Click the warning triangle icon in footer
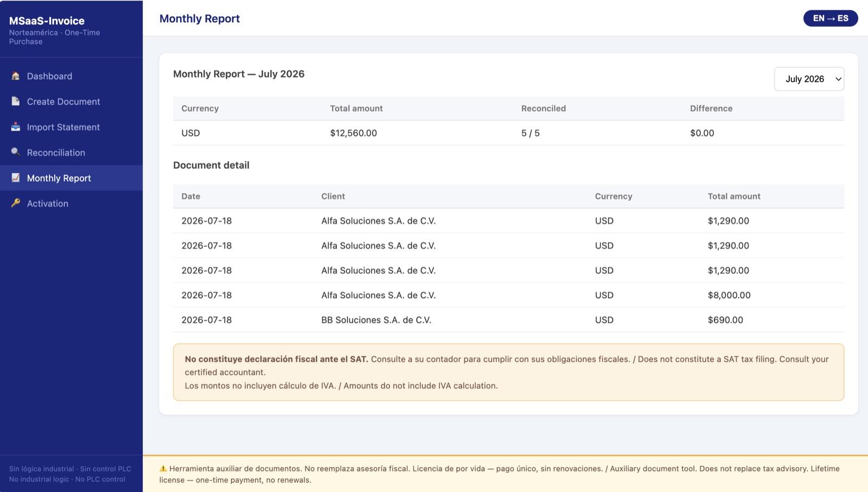 [x=163, y=469]
